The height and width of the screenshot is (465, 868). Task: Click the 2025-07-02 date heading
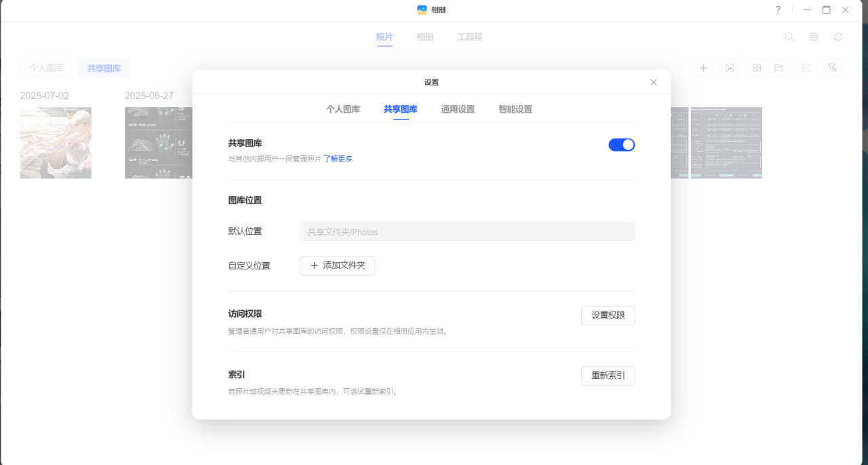(45, 96)
